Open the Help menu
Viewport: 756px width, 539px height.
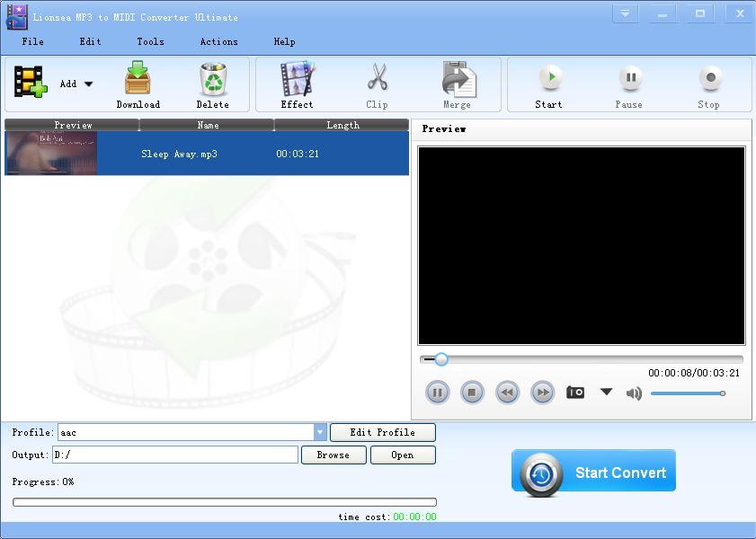tap(284, 41)
